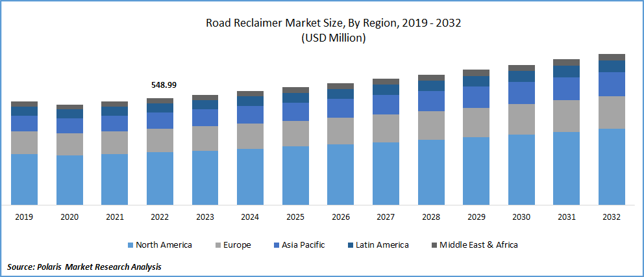Click the 2027 x-axis year label
Screen dimensions: 644x277
click(x=386, y=217)
